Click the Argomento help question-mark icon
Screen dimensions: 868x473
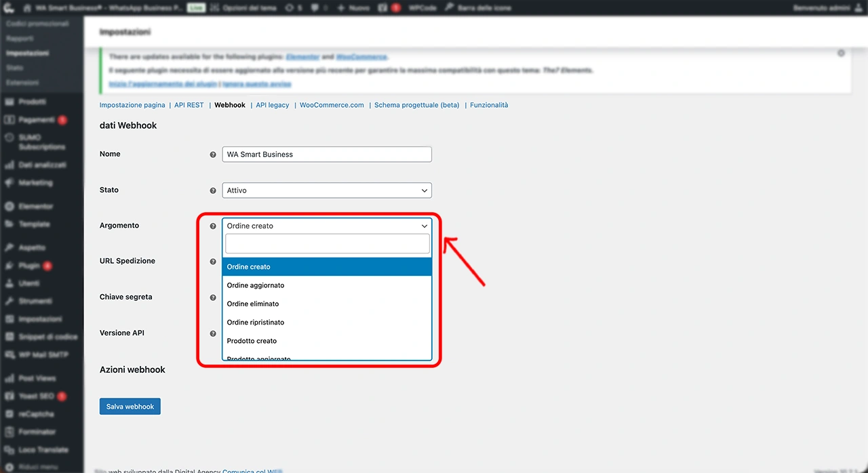pos(213,226)
